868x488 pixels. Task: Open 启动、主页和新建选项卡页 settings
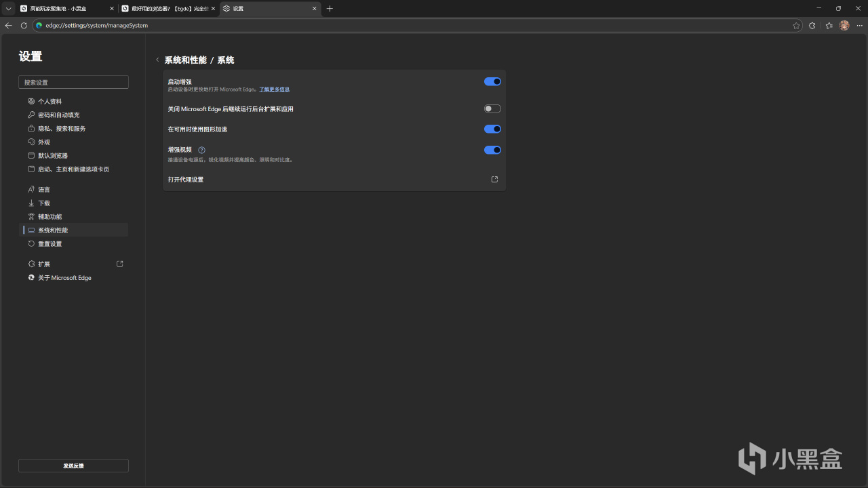(73, 169)
